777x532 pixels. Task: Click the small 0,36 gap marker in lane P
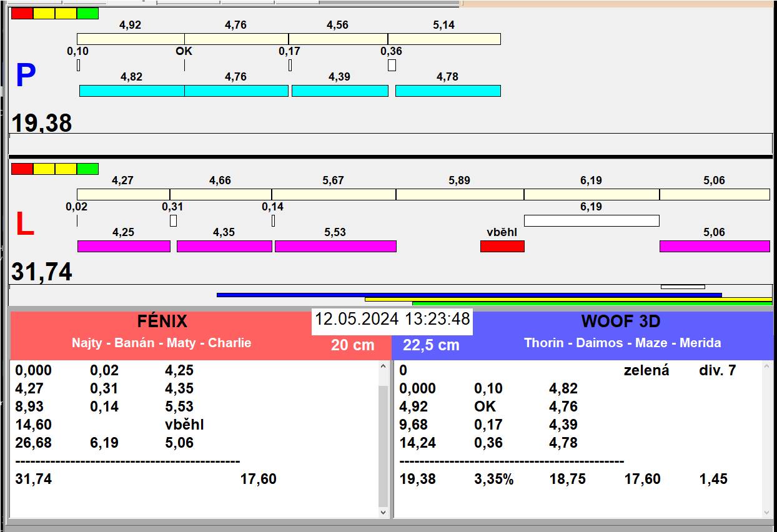point(392,65)
